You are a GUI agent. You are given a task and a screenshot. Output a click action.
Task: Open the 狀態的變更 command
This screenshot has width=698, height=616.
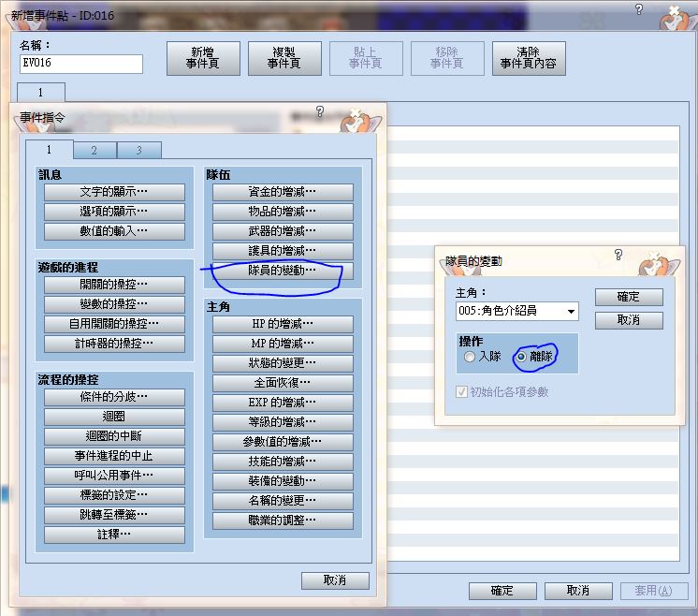[x=283, y=363]
